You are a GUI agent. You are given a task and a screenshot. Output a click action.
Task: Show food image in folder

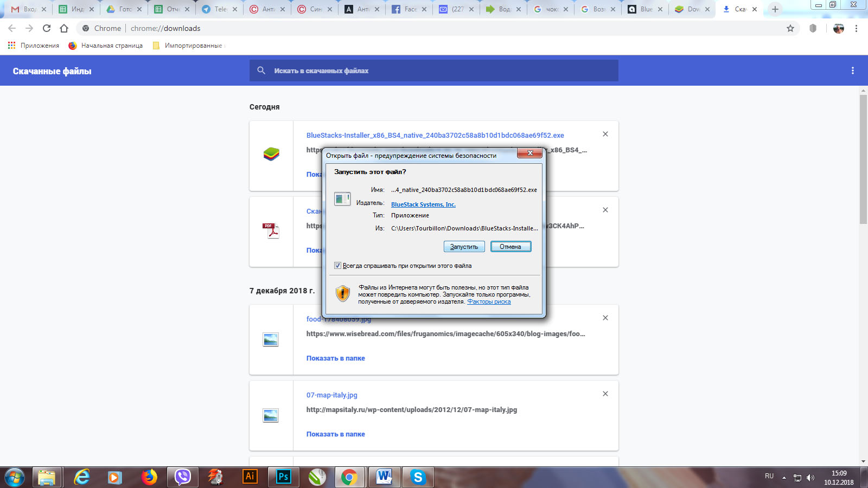click(335, 358)
